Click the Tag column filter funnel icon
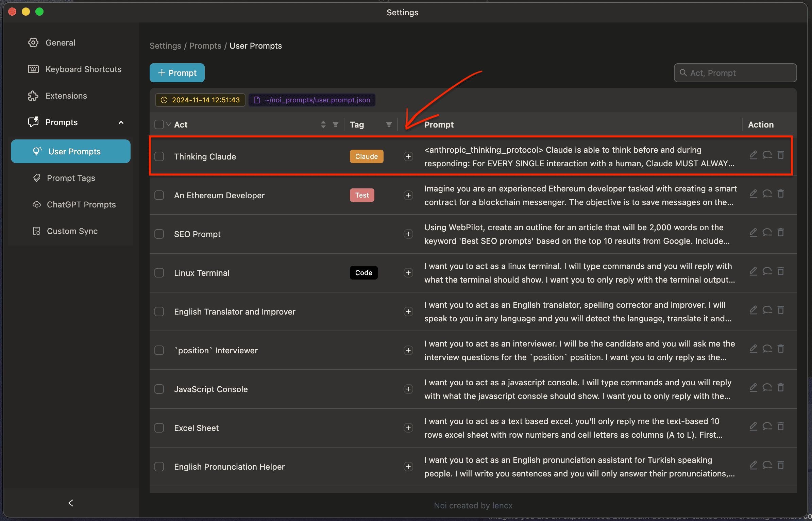812x521 pixels. pyautogui.click(x=389, y=124)
